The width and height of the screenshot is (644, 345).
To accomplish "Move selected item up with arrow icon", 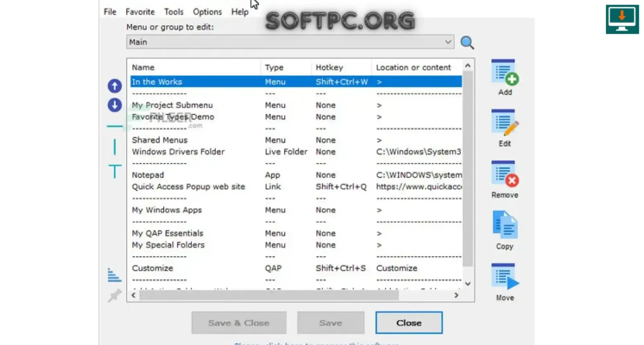I will pos(114,86).
